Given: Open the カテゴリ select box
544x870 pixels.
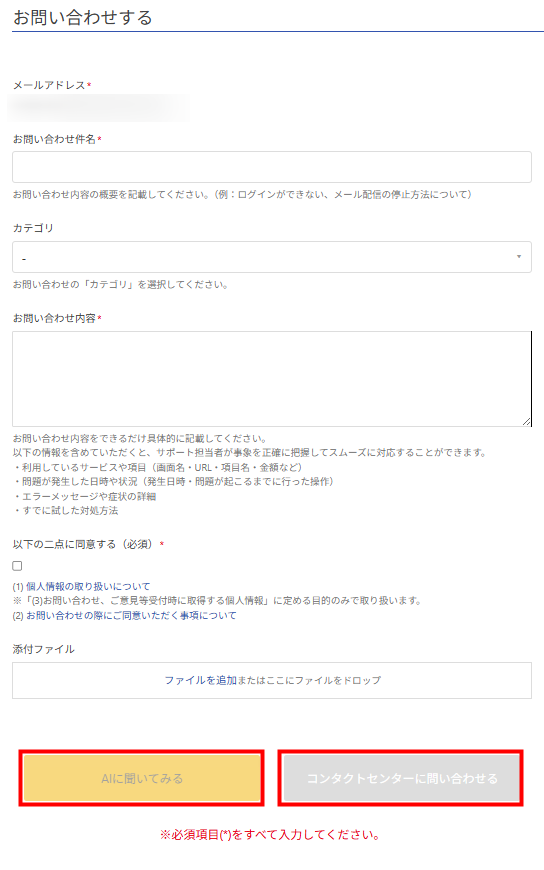Looking at the screenshot, I should point(272,257).
